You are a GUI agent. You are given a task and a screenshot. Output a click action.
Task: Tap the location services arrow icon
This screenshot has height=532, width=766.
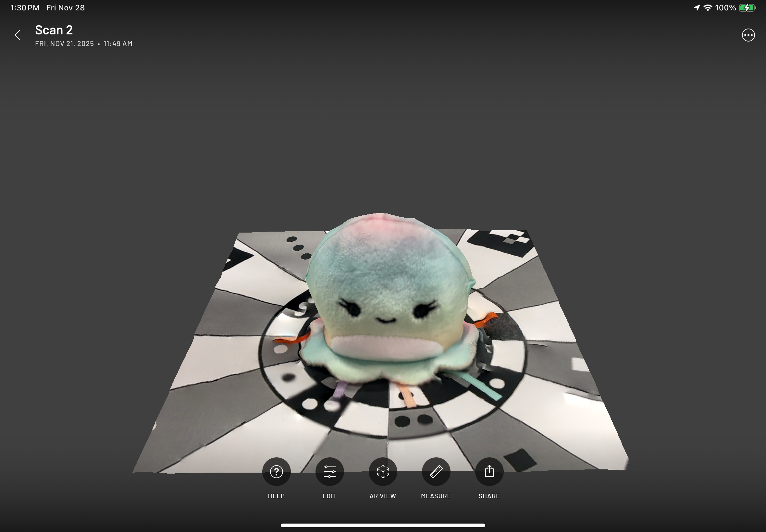[697, 8]
